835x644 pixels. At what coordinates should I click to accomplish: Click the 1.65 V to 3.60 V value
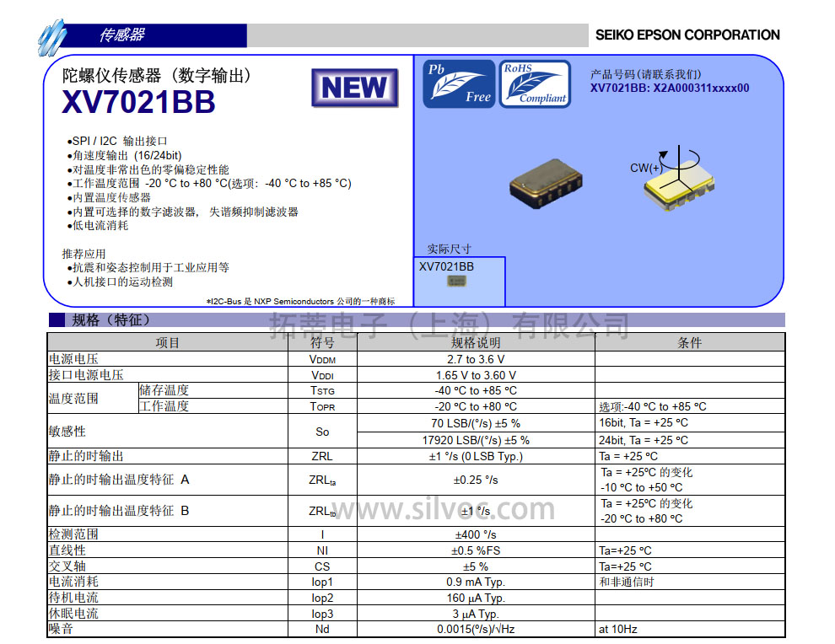[476, 375]
